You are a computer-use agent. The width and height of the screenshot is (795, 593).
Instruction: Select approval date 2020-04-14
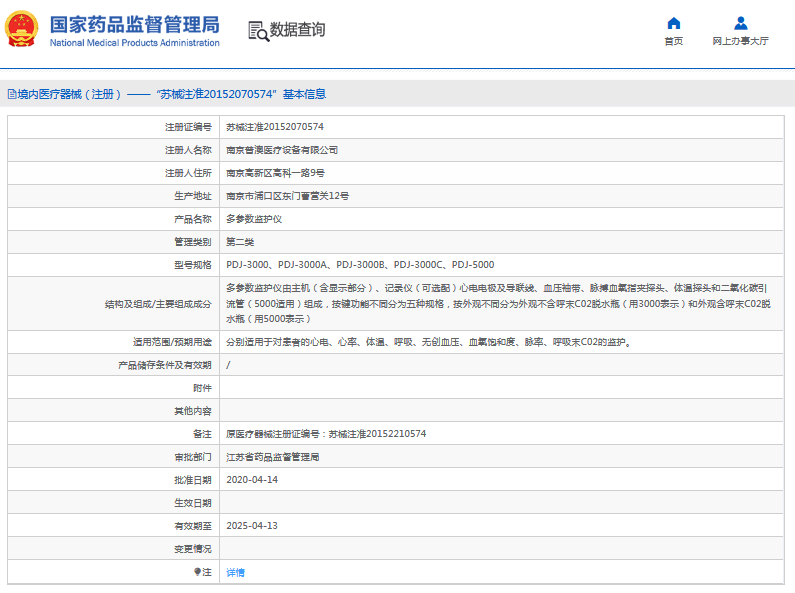(252, 479)
